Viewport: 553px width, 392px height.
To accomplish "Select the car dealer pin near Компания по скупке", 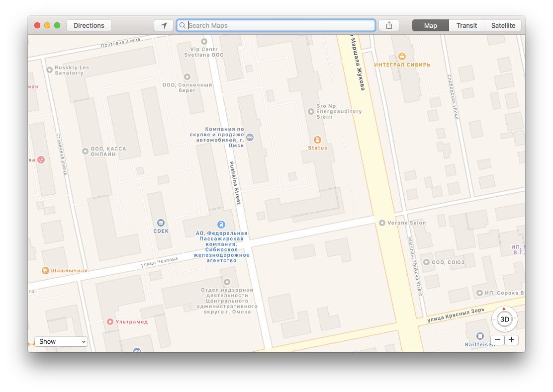I will [x=250, y=137].
